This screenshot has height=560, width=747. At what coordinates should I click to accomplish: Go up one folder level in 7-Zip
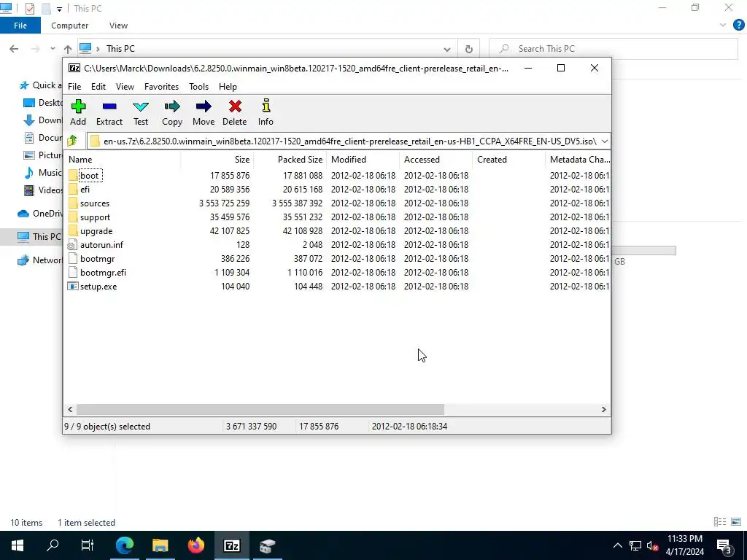[72, 141]
